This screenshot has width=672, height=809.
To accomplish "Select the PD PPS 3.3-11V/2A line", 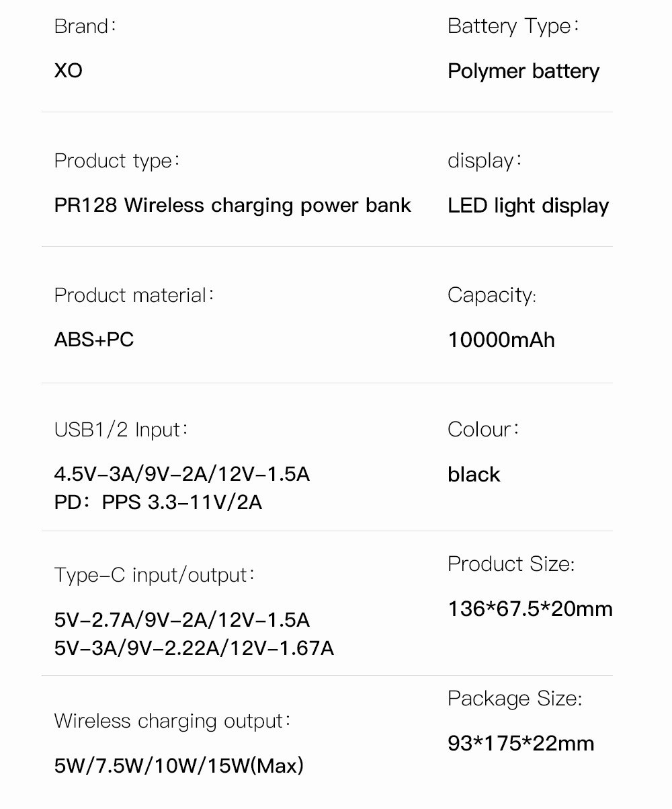I will click(158, 502).
